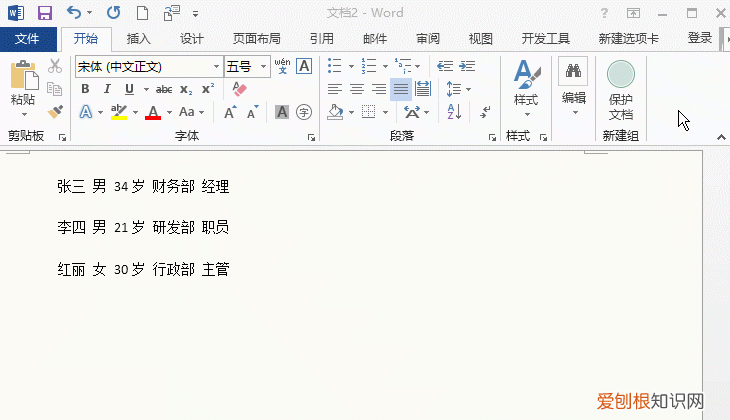Switch to the 引用 tab

coord(322,39)
